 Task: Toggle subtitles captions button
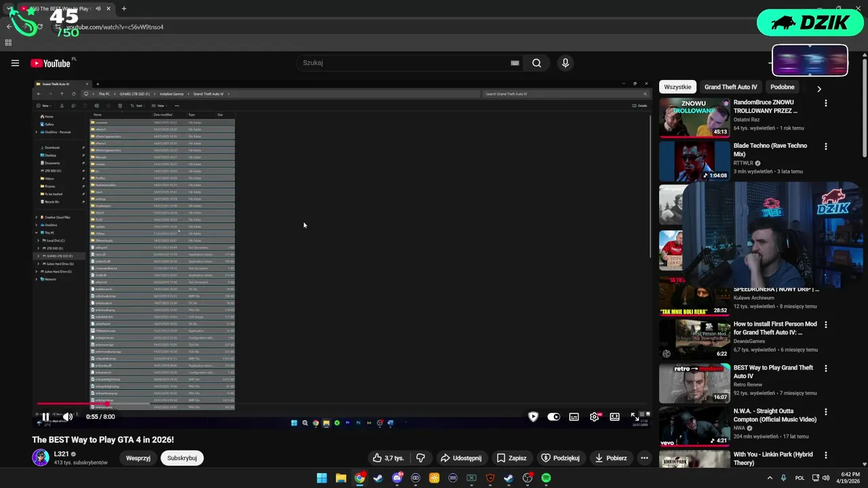pyautogui.click(x=574, y=417)
